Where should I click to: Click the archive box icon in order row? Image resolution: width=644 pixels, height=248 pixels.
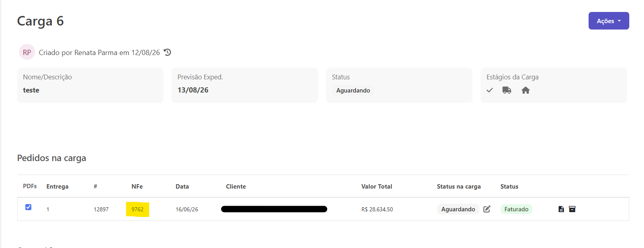coord(572,209)
